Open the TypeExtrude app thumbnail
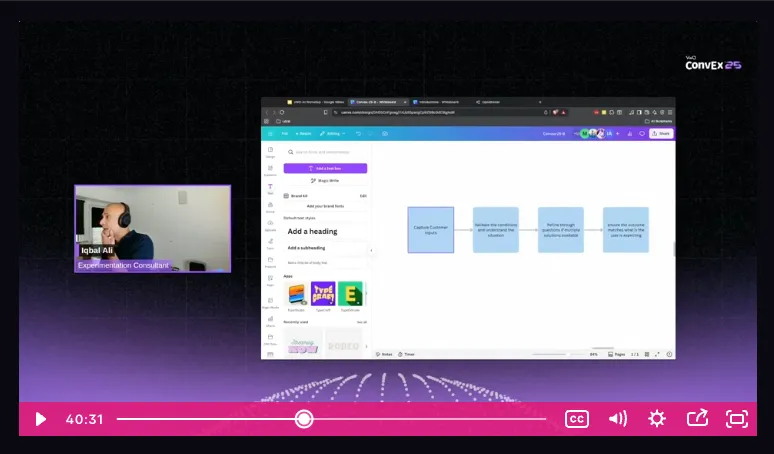 coord(350,294)
